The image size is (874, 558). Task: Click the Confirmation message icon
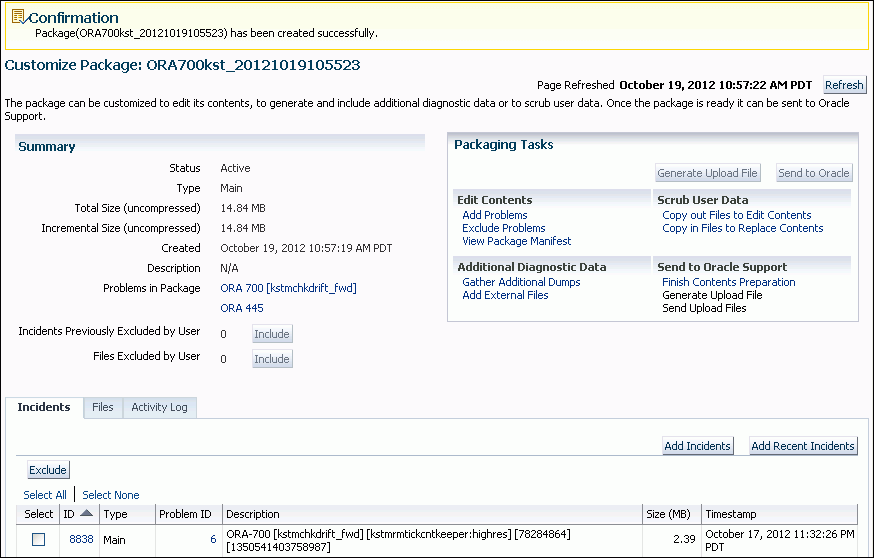tap(17, 17)
